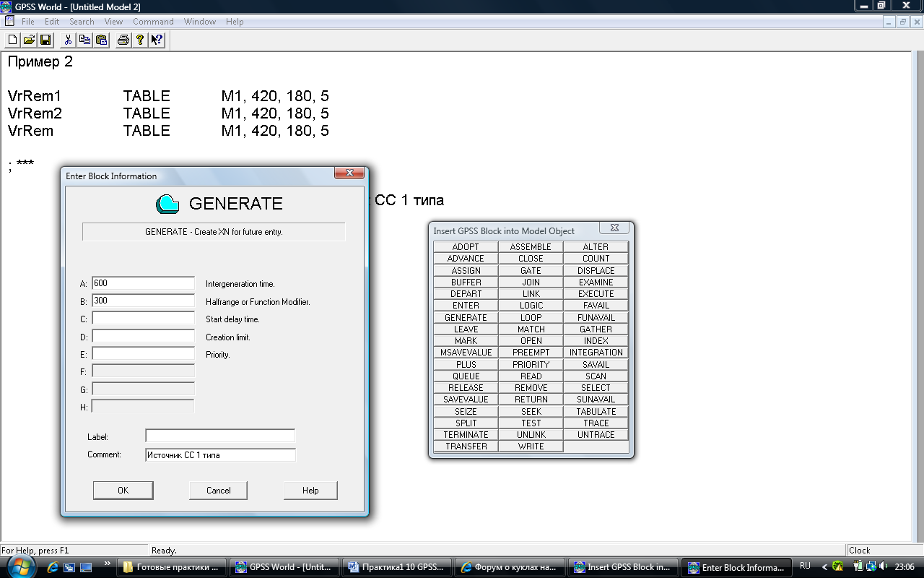Switch to Форум о куклах browser window
The image size is (924, 578).
(510, 567)
